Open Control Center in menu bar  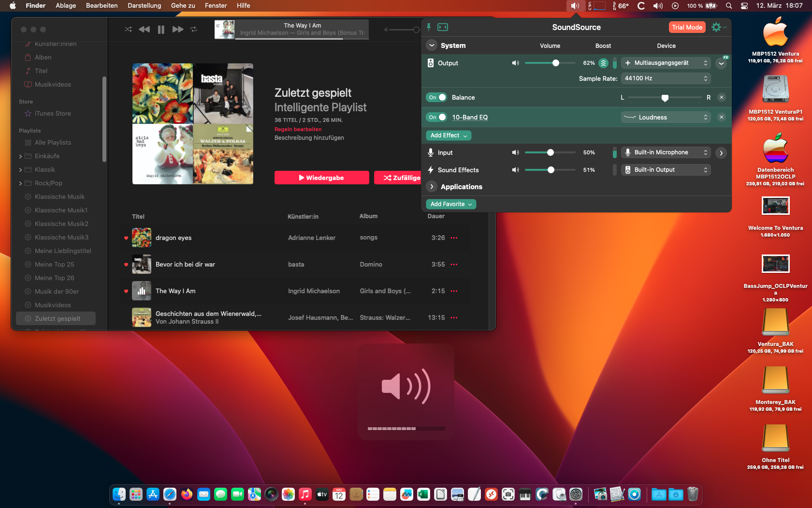pyautogui.click(x=744, y=6)
